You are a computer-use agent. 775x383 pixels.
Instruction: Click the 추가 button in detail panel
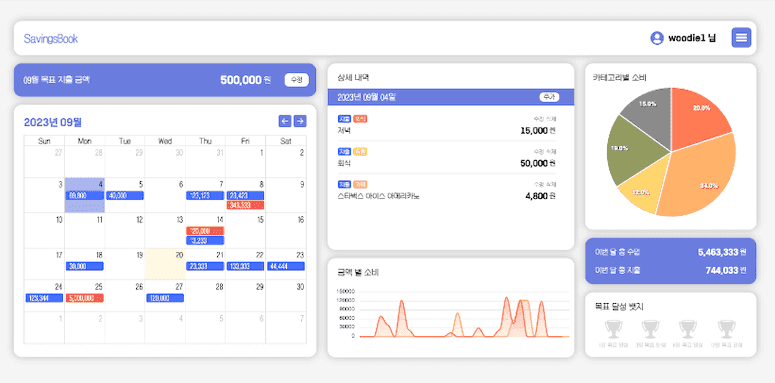[549, 97]
